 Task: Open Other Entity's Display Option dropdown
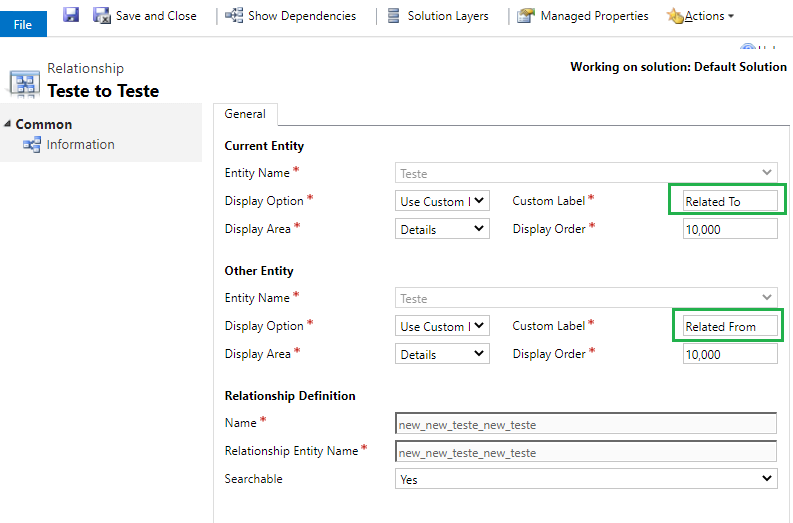442,326
